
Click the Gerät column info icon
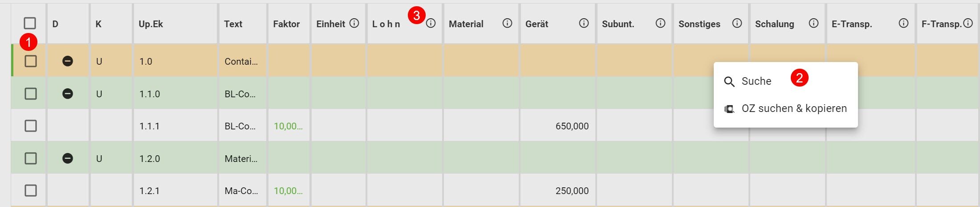point(584,23)
